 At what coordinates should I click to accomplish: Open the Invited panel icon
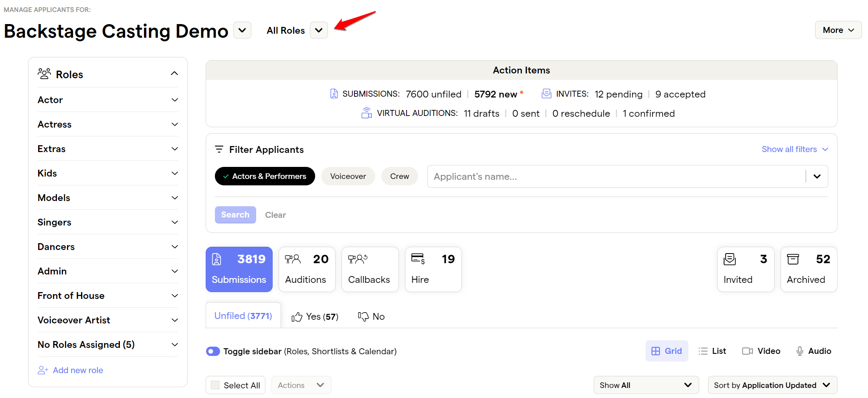tap(730, 259)
